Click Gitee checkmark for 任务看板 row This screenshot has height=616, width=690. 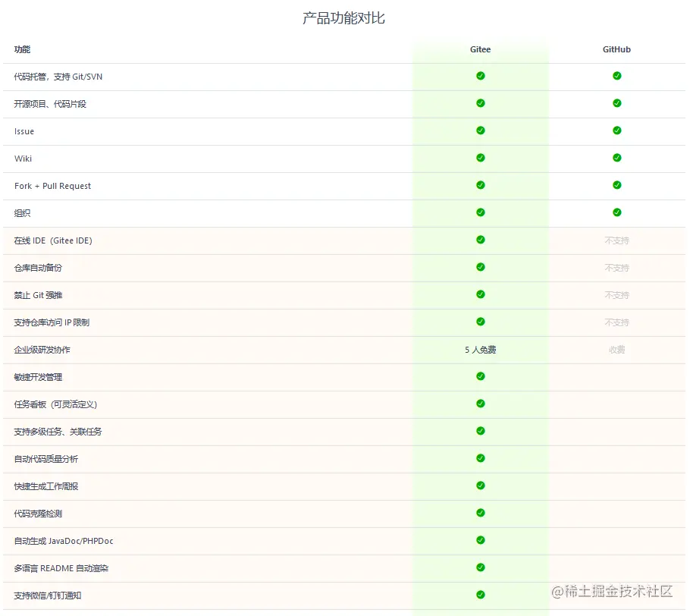pos(481,404)
